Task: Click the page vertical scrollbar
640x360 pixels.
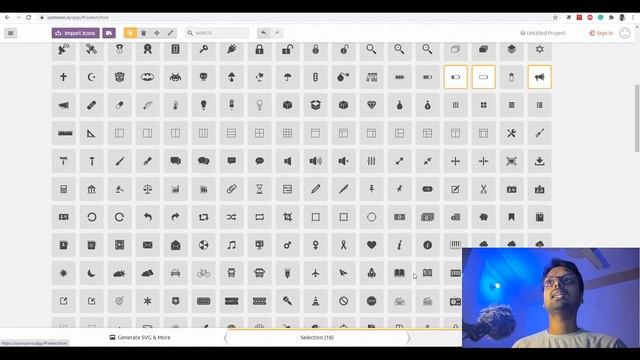Action: (x=637, y=118)
